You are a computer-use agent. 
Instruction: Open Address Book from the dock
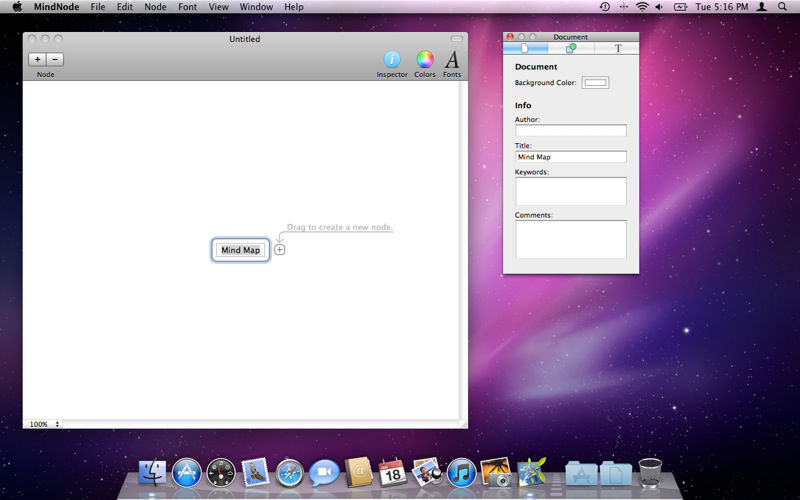coord(359,472)
